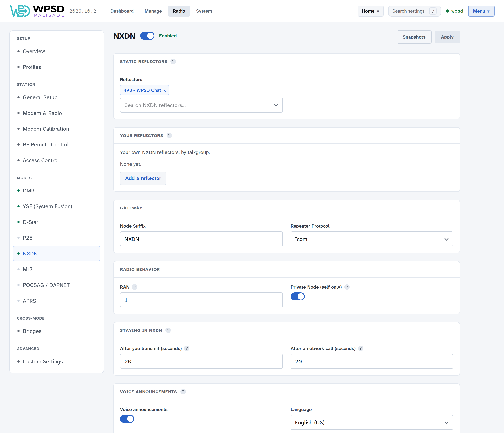The width and height of the screenshot is (504, 433).
Task: Switch to the Manage tab
Action: (153, 11)
